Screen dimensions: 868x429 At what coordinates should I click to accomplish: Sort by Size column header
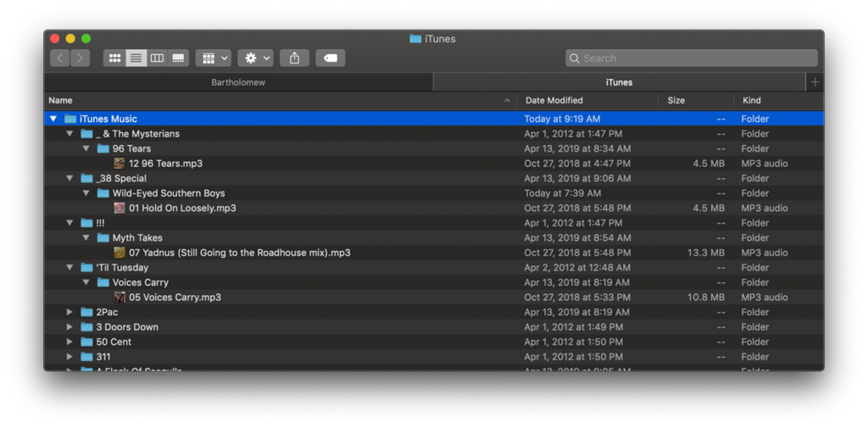point(676,100)
